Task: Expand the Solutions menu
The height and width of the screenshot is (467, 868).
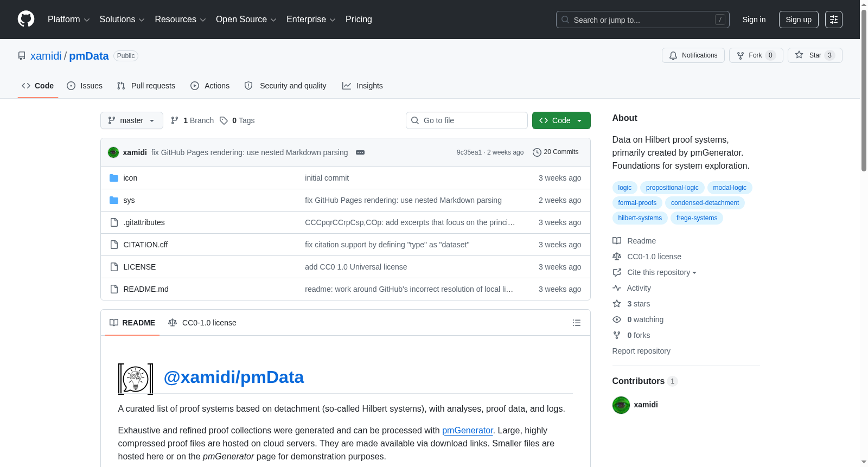Action: (122, 20)
